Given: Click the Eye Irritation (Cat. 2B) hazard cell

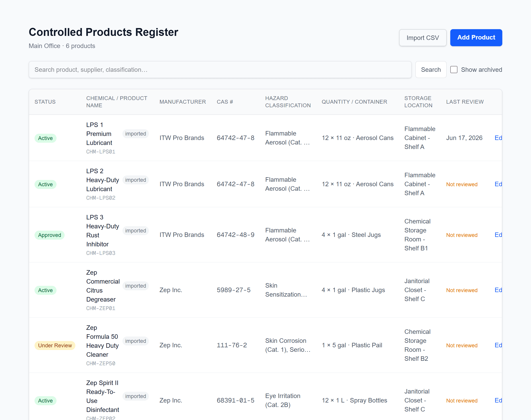Looking at the screenshot, I should point(283,400).
